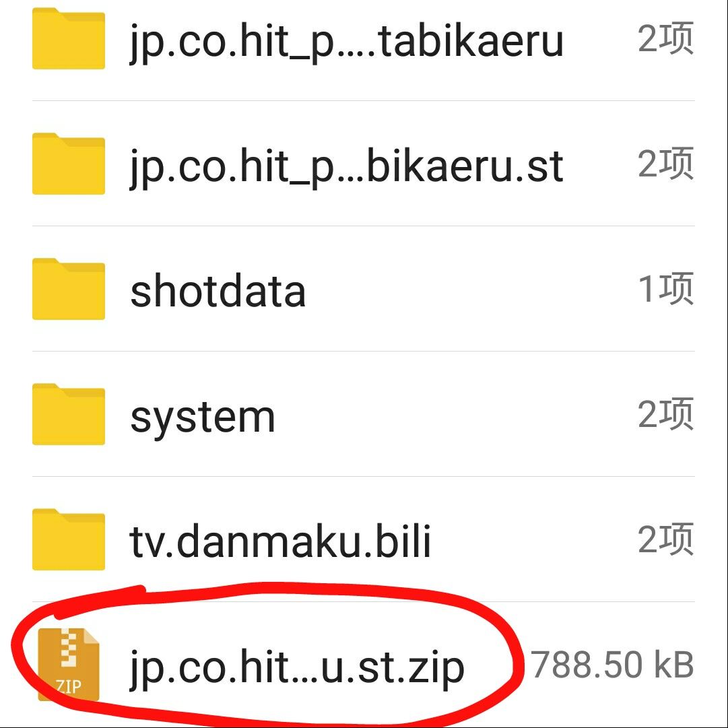Click the circled zip archive row
The width and height of the screenshot is (728, 728).
tap(364, 665)
